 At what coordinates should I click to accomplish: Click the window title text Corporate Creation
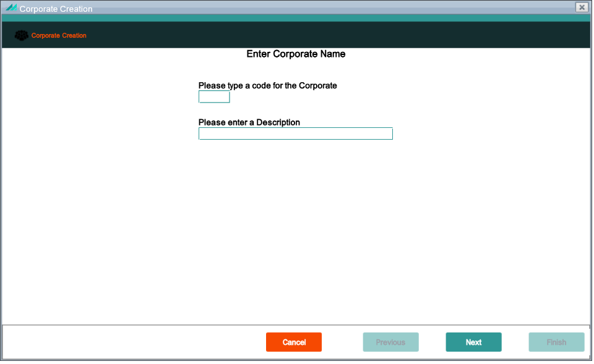(56, 9)
